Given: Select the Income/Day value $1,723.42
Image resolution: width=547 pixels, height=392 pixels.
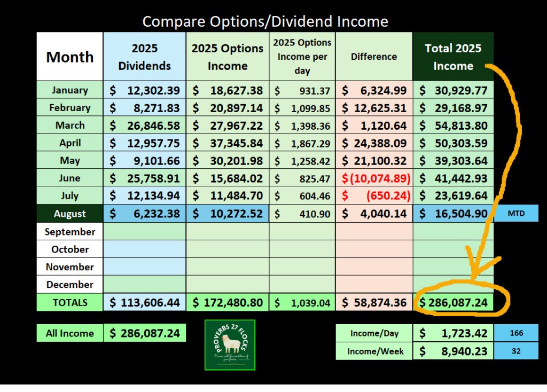Looking at the screenshot, I should [x=454, y=333].
